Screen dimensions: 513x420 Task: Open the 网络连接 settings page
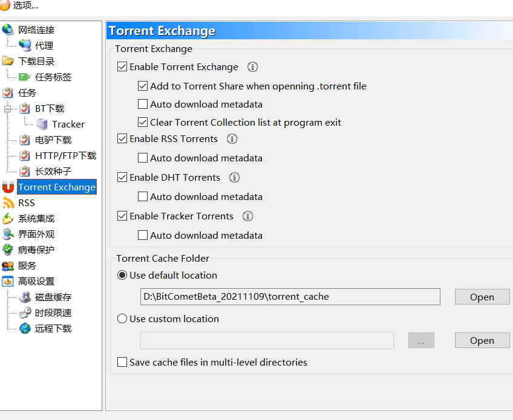click(36, 30)
